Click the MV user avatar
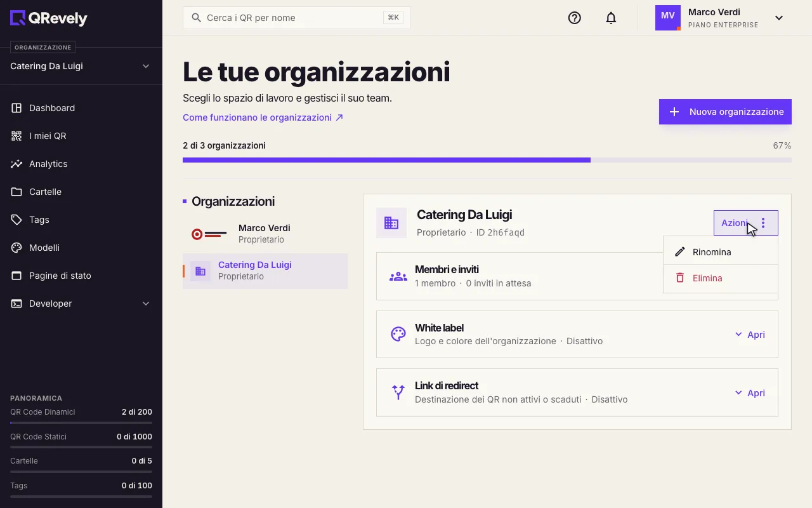This screenshot has height=508, width=812. click(668, 18)
